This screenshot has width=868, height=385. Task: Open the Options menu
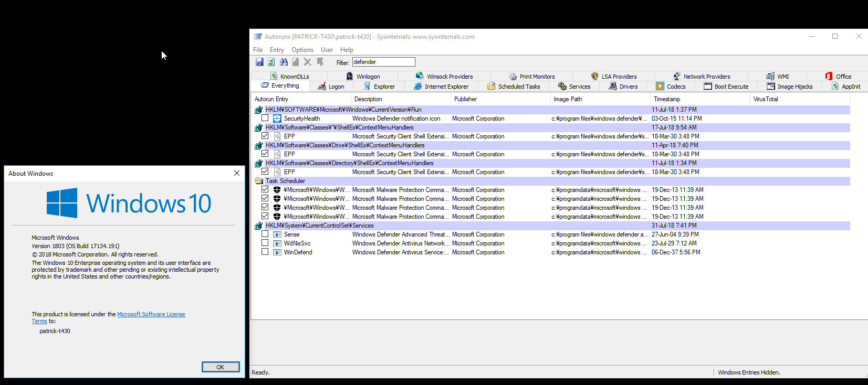[x=302, y=50]
